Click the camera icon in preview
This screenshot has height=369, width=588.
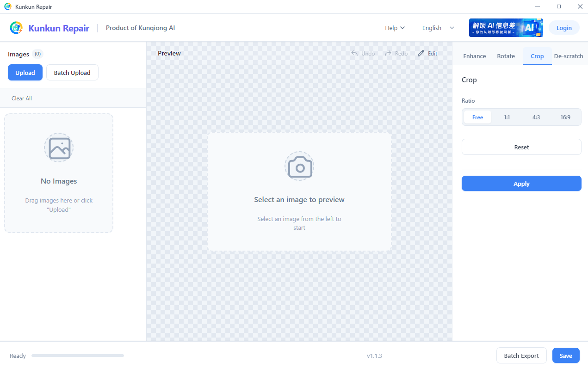click(x=299, y=166)
